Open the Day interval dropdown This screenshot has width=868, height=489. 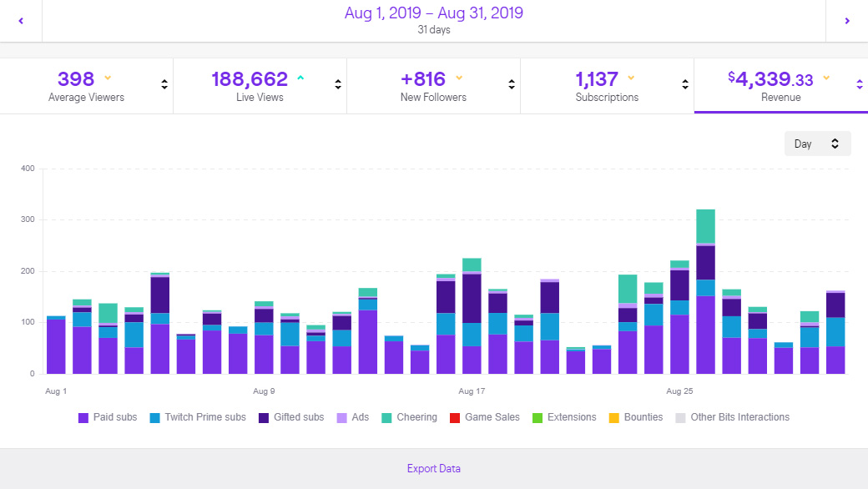(817, 143)
